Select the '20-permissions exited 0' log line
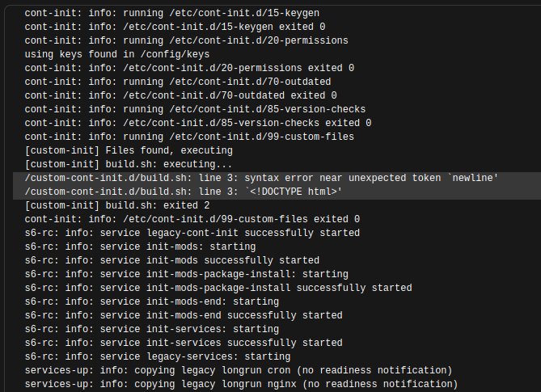This screenshot has width=541, height=392. click(x=189, y=68)
